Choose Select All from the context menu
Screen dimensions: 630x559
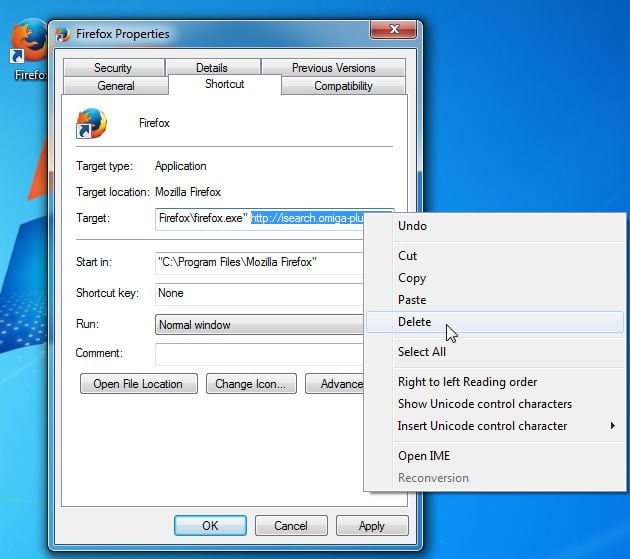[495, 352]
